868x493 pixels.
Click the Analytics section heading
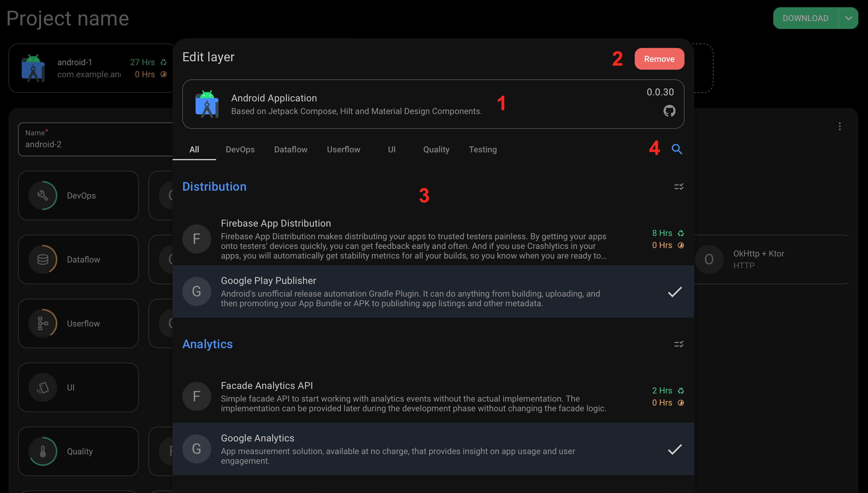[207, 344]
